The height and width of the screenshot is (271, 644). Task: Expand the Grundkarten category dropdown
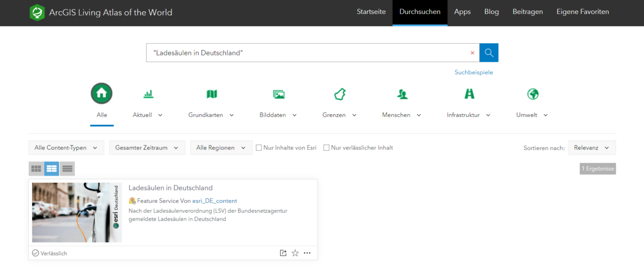[x=232, y=115]
